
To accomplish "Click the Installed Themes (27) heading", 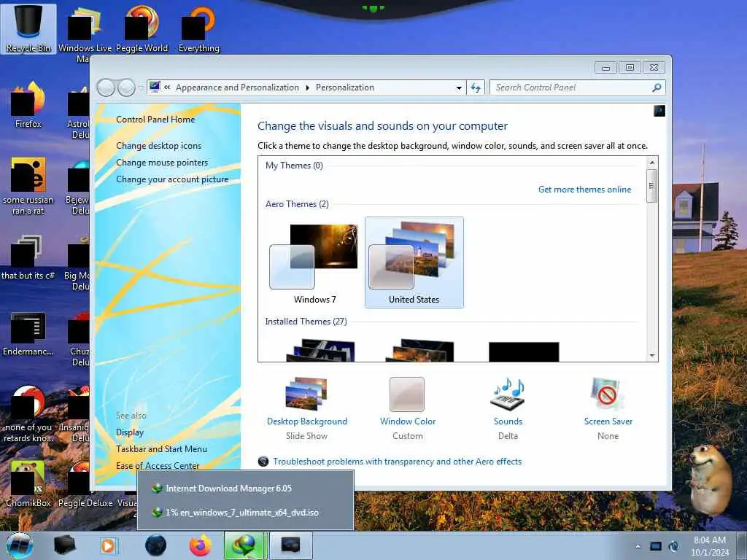I will (x=306, y=322).
